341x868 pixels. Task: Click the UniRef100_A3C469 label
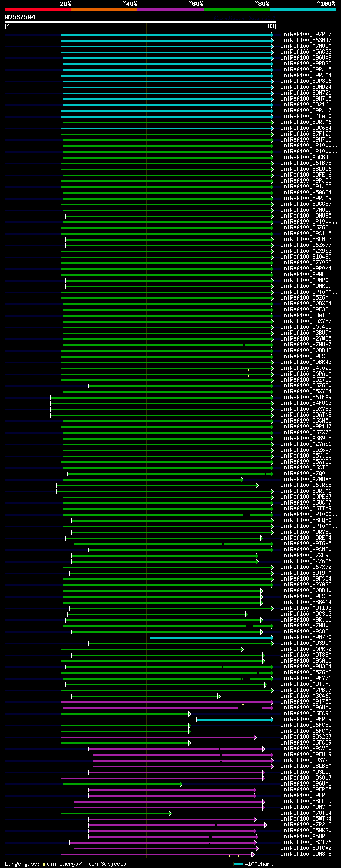click(306, 696)
